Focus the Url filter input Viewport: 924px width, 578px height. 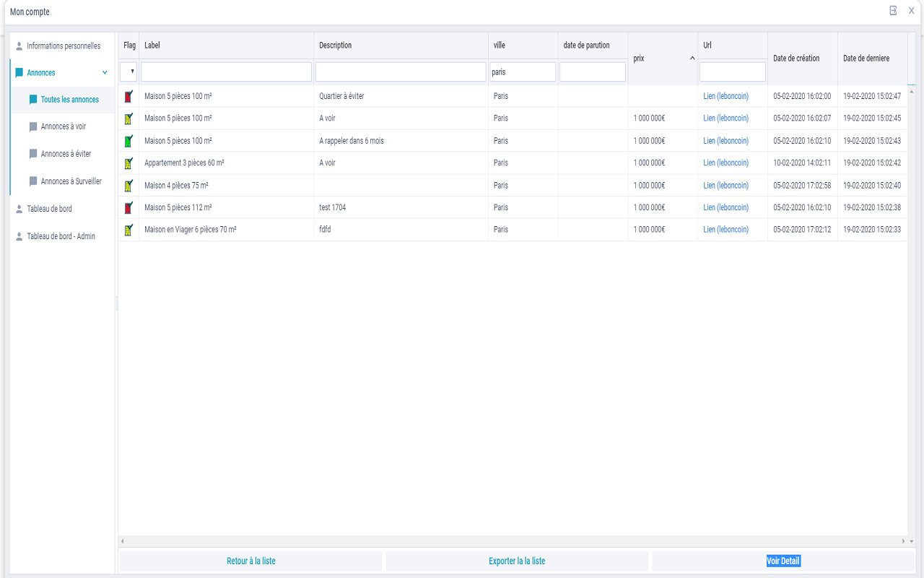733,72
